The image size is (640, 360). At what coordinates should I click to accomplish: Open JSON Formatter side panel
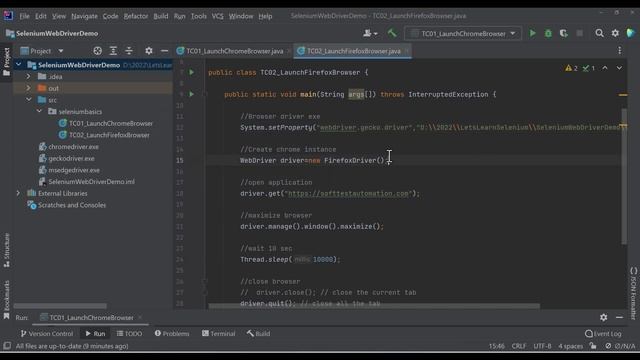click(x=633, y=293)
